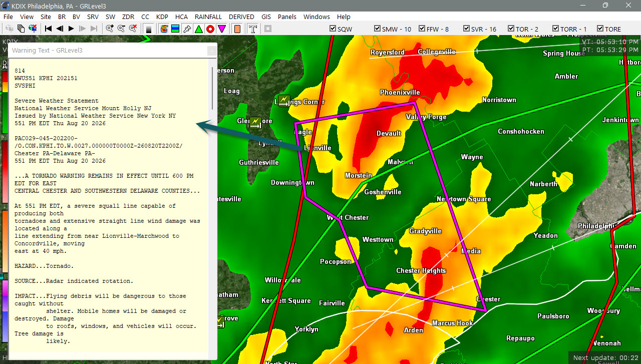Image resolution: width=641 pixels, height=364 pixels.
Task: Jump to first frame of radar loop
Action: (x=49, y=29)
